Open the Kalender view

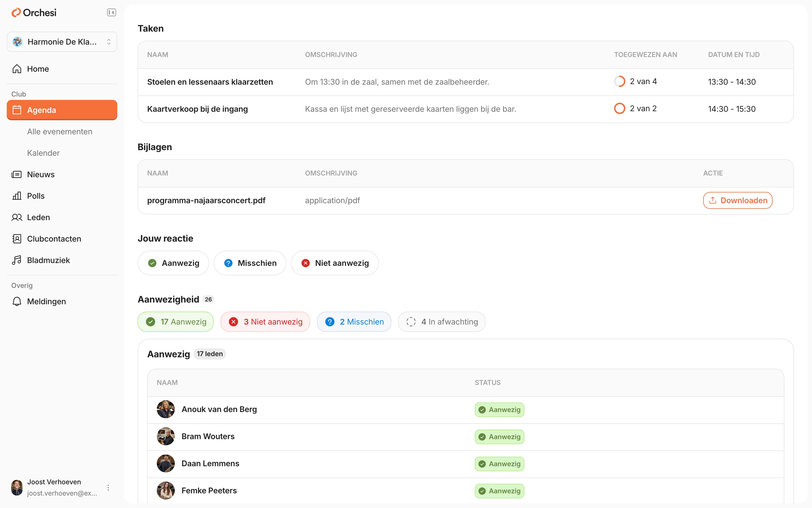point(43,153)
